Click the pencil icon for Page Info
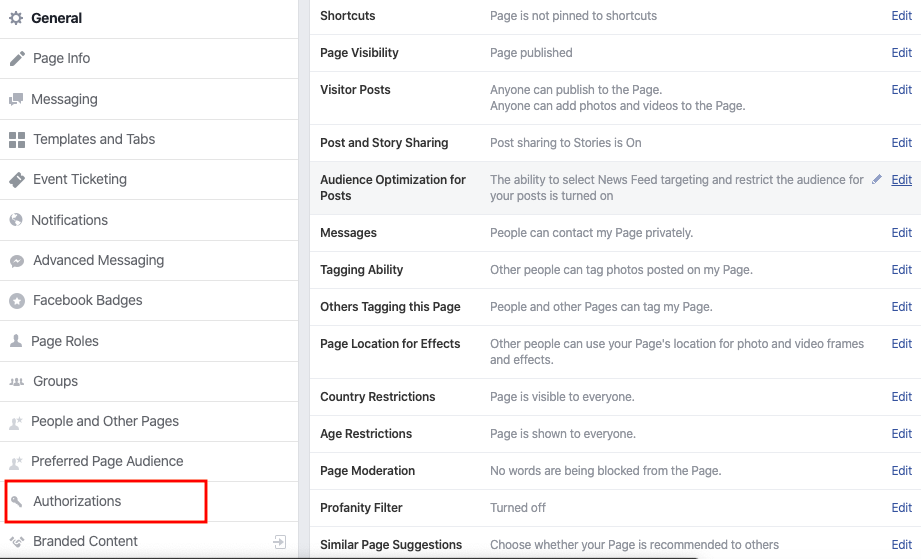The height and width of the screenshot is (559, 921). (x=17, y=59)
